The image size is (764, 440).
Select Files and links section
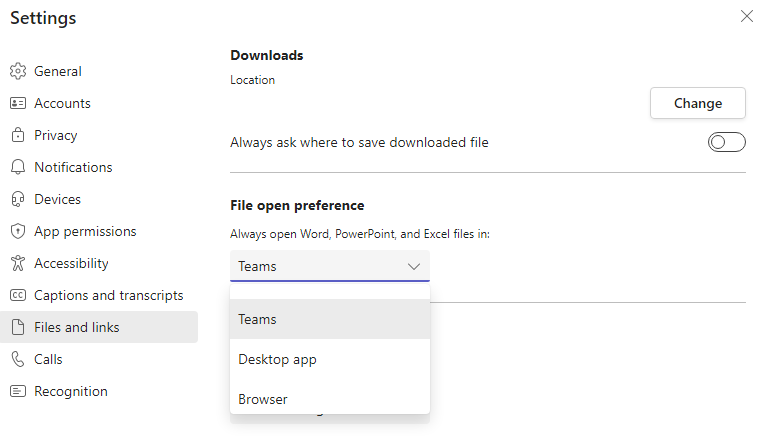[x=99, y=327]
